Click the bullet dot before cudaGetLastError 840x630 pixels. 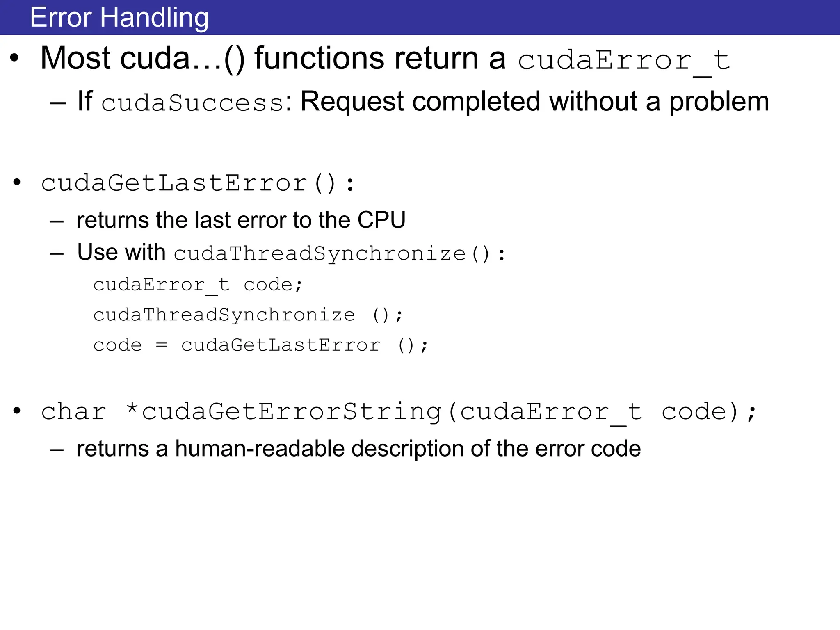(x=16, y=182)
